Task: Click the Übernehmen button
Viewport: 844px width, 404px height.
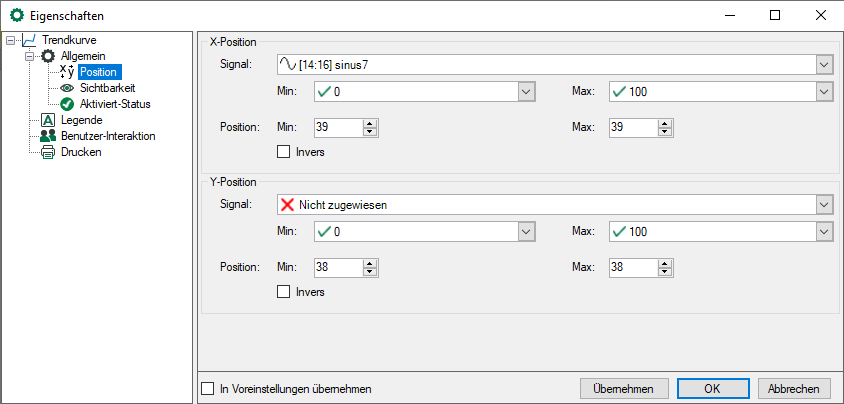Action: (x=623, y=388)
